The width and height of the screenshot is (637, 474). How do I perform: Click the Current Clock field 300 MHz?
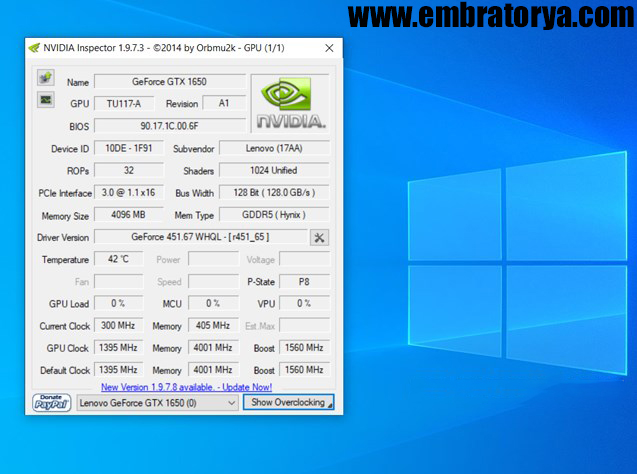click(x=119, y=325)
